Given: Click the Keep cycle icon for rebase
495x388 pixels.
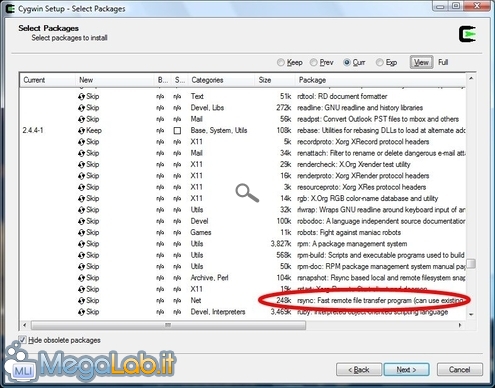Looking at the screenshot, I should [81, 131].
